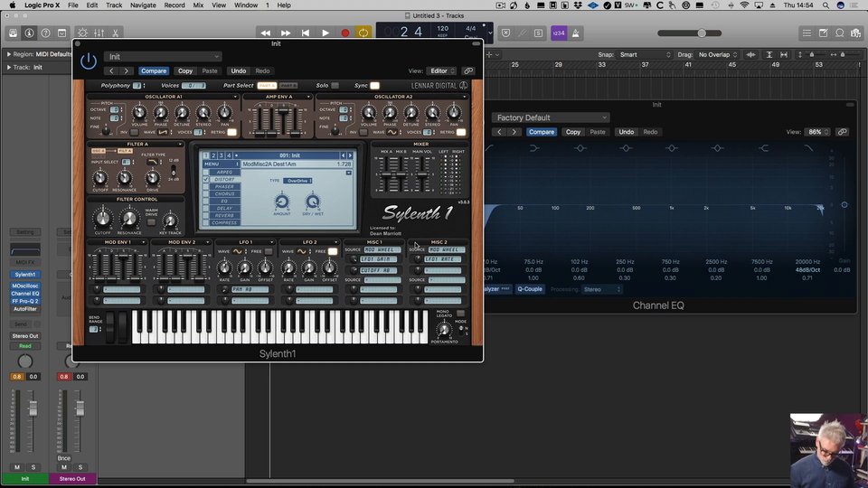This screenshot has width=868, height=488.
Task: Select previous preset arrow in Sylenth1
Action: pos(111,70)
